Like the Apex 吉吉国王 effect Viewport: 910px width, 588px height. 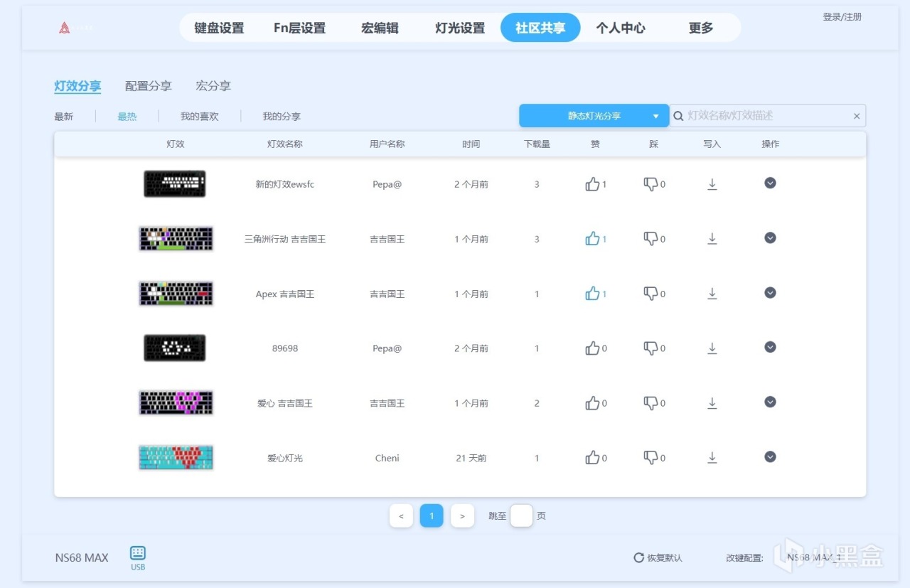(x=592, y=294)
